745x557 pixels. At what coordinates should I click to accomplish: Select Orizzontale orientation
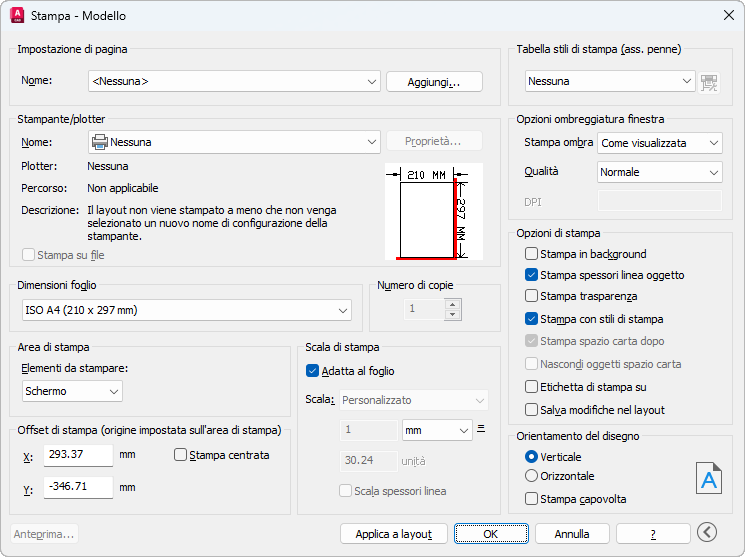[x=532, y=476]
